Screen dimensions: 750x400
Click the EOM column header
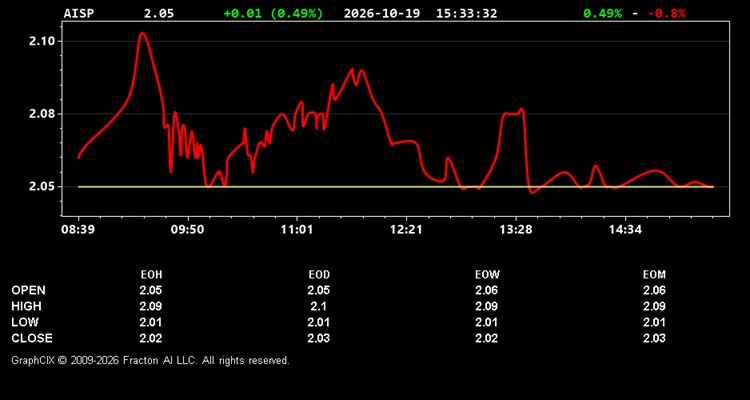point(654,275)
